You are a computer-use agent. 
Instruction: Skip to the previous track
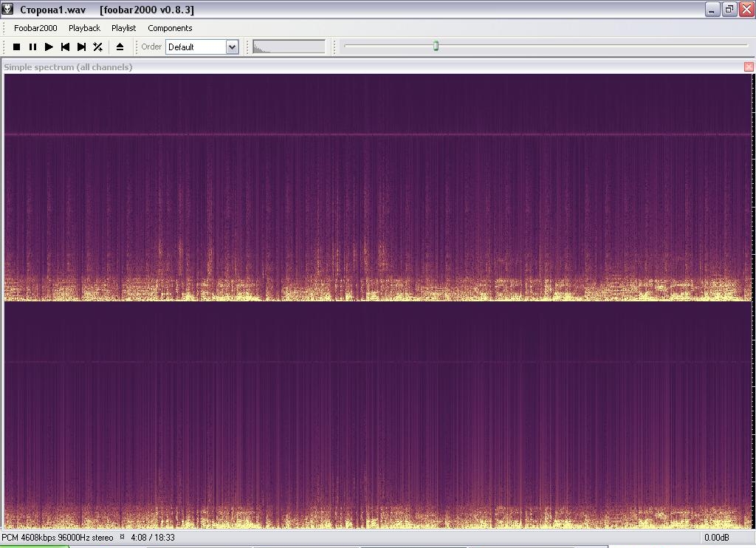[x=65, y=47]
